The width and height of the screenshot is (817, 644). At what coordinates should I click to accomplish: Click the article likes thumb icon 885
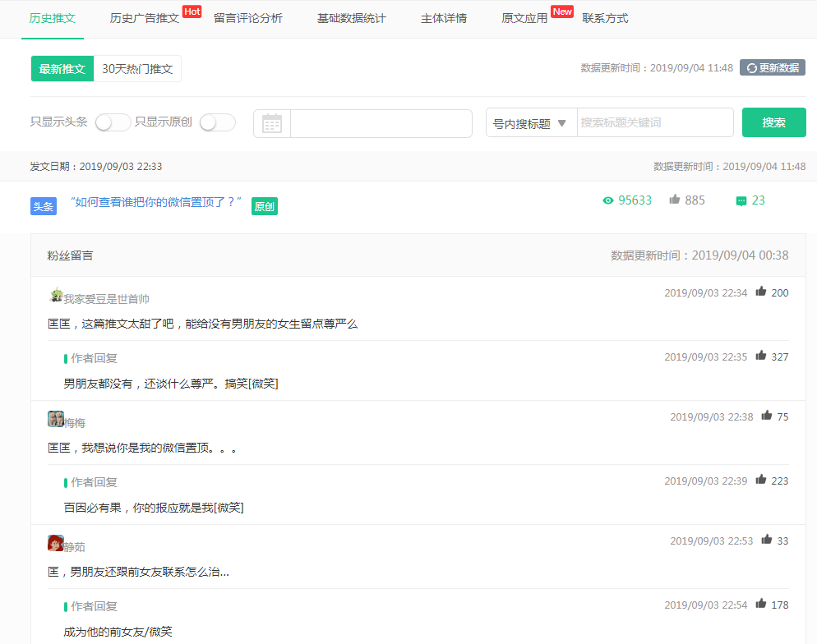(x=675, y=200)
